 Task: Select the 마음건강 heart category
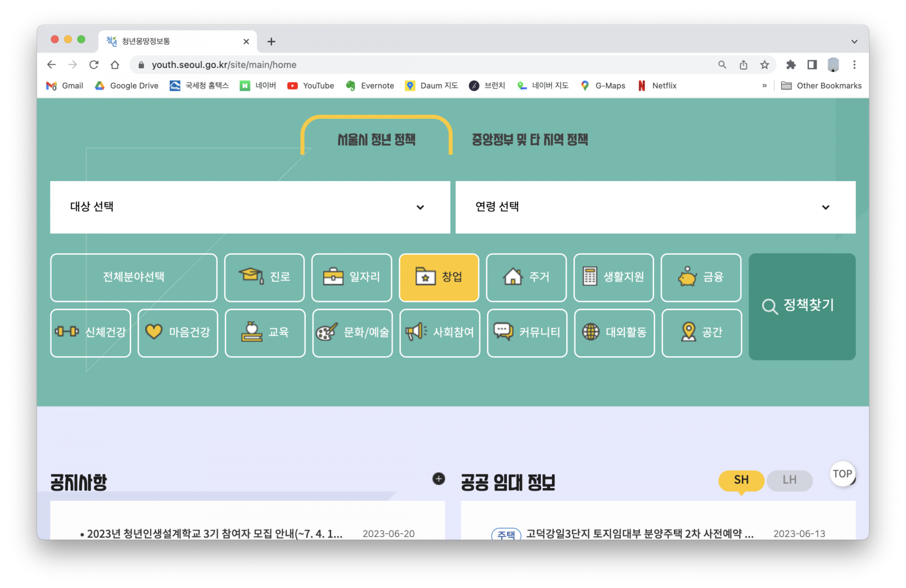178,332
